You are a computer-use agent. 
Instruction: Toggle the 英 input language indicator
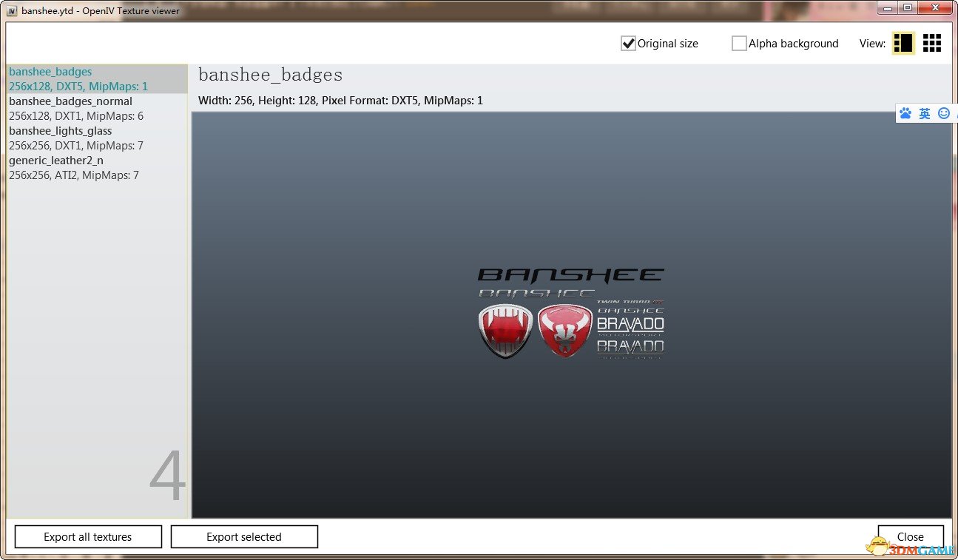pos(925,113)
